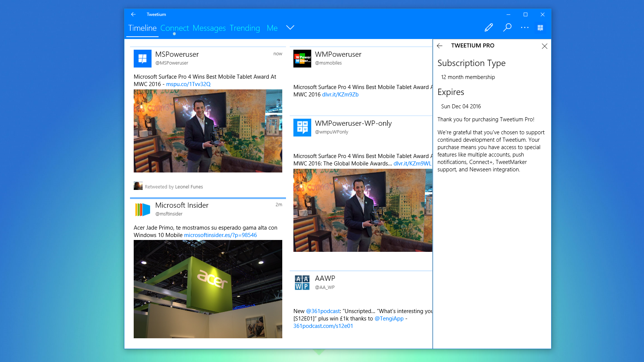Open the Trending tab

(245, 28)
